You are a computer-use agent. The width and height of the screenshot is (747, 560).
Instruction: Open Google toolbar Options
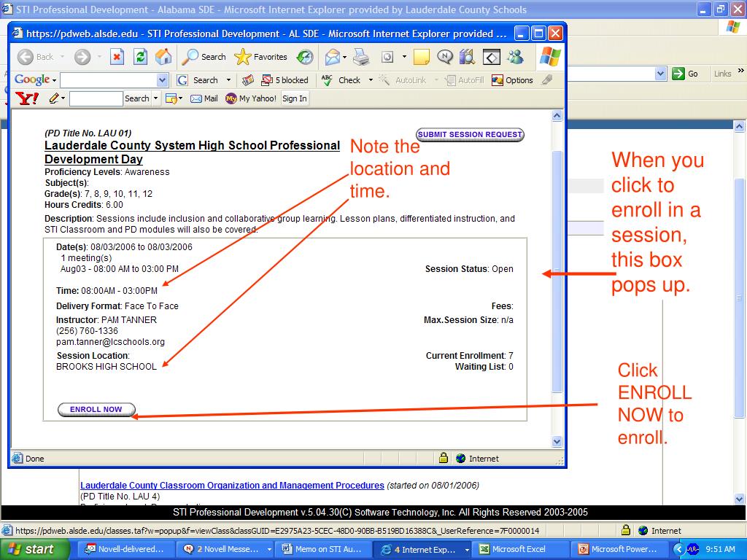[512, 80]
